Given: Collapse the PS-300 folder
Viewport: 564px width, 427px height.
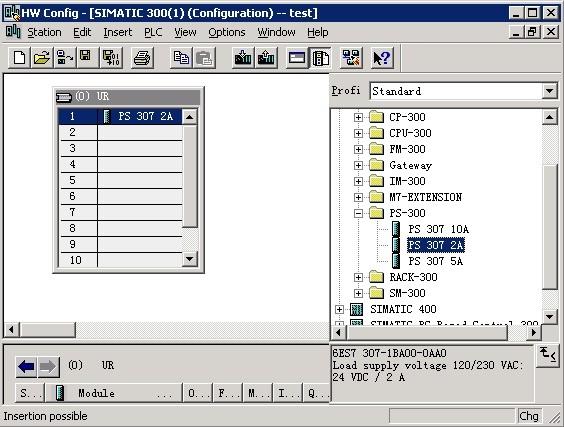Looking at the screenshot, I should pos(358,213).
